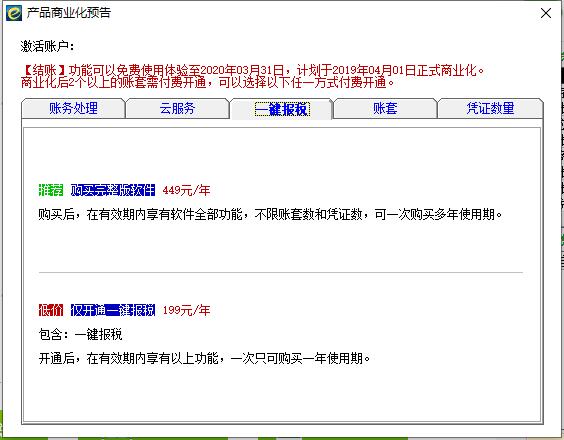This screenshot has width=564, height=440.
Task: Click the red 【结账】 notice line
Action: point(252,70)
